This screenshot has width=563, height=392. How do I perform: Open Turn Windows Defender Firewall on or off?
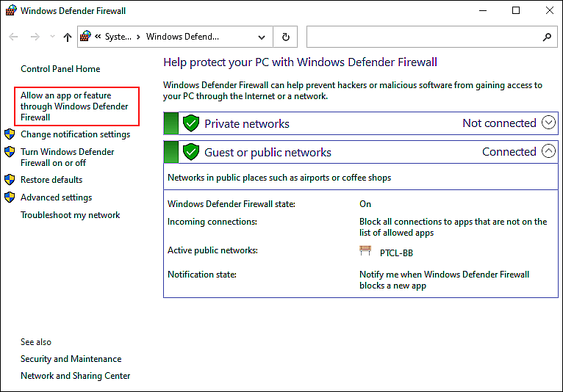(67, 157)
